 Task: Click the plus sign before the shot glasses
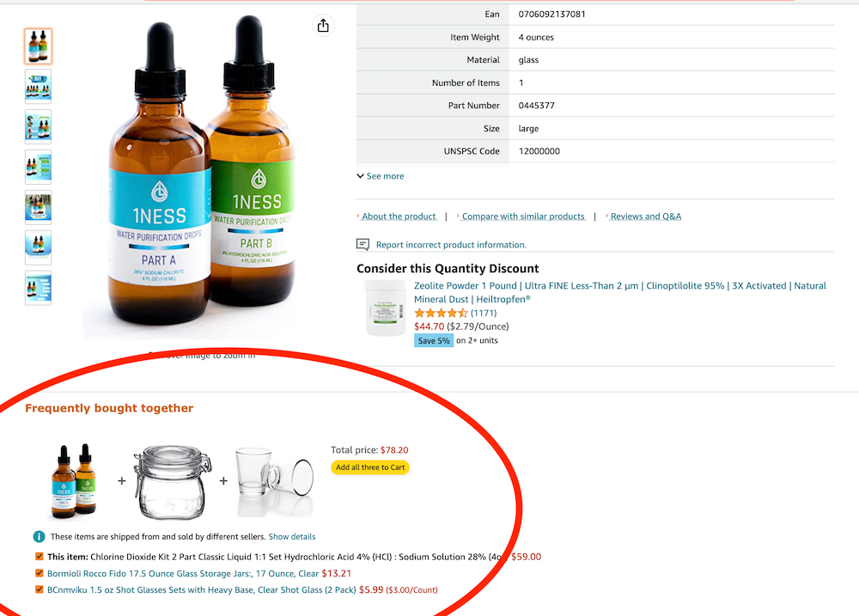pos(223,480)
